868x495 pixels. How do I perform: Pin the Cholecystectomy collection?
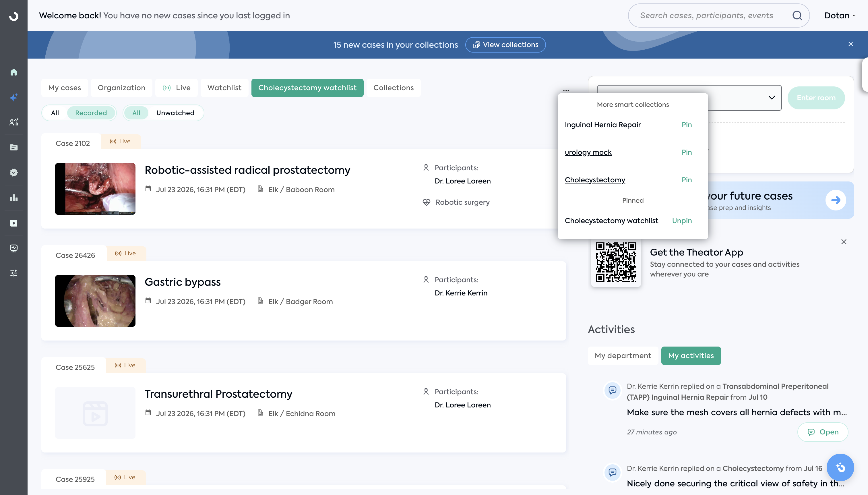click(687, 180)
